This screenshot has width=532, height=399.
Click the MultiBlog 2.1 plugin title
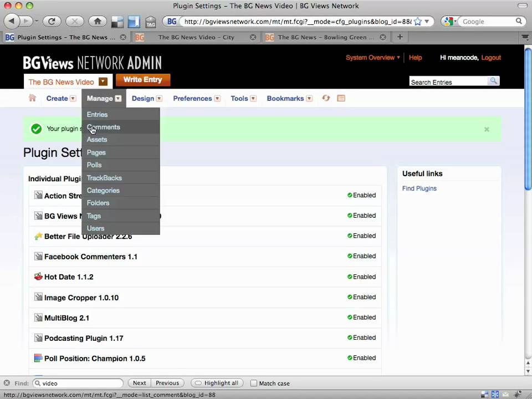pyautogui.click(x=66, y=318)
